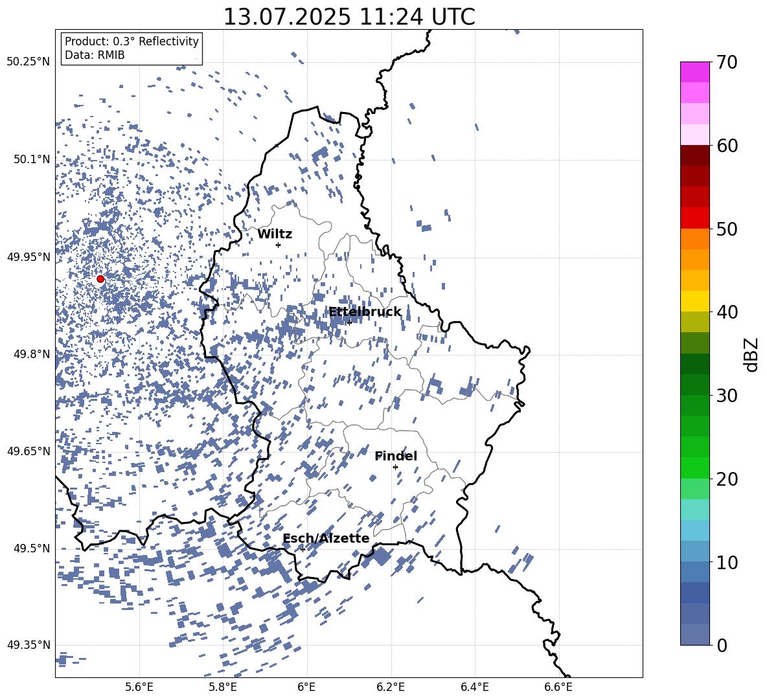Viewport: 767px width, 700px height.
Task: Click the 49.5°N latitude label
Action: pos(32,548)
